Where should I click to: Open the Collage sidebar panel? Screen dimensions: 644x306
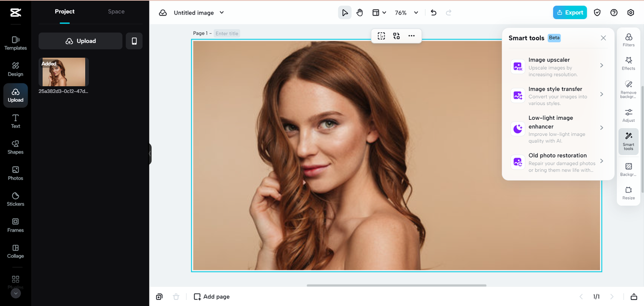pyautogui.click(x=16, y=251)
